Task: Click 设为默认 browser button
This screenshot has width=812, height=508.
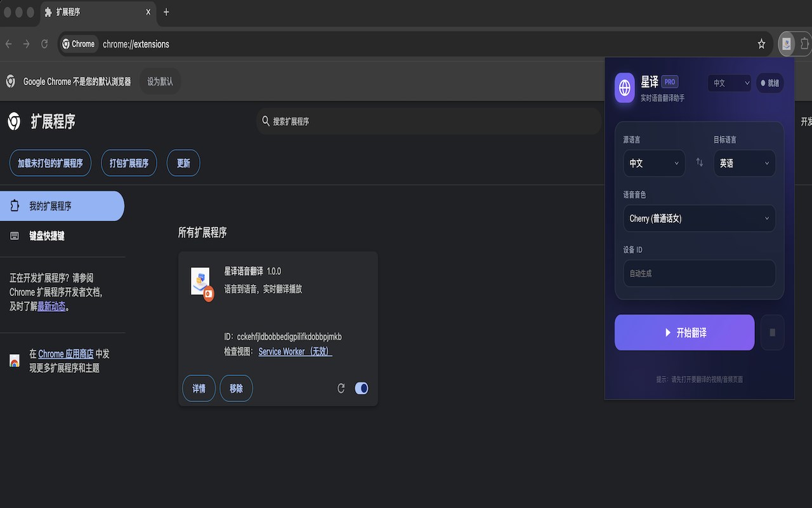Action: click(x=160, y=81)
